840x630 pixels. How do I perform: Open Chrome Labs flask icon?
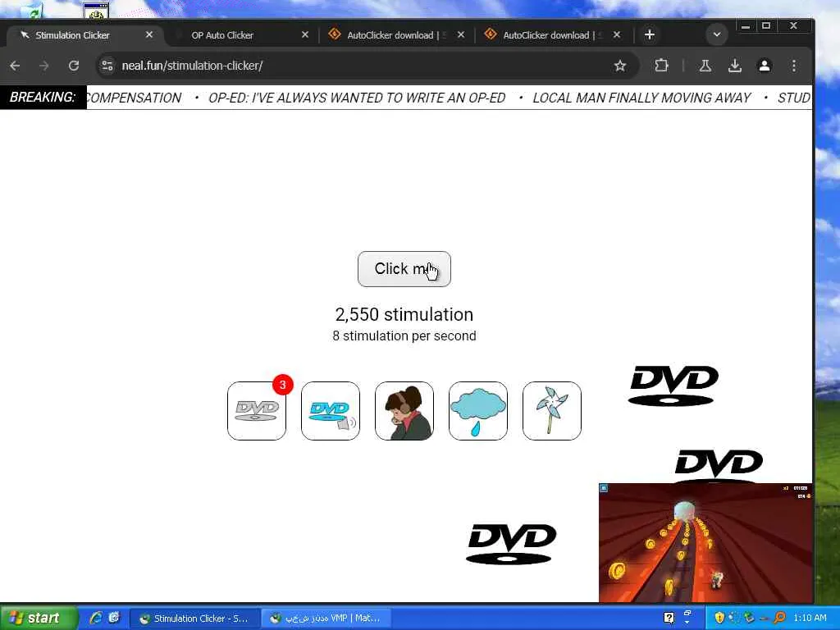pyautogui.click(x=705, y=66)
